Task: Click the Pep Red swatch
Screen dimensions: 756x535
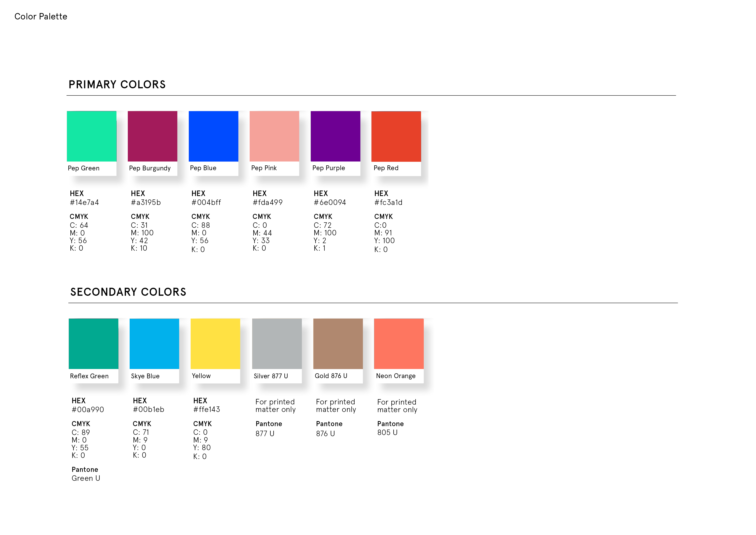Action: point(396,136)
